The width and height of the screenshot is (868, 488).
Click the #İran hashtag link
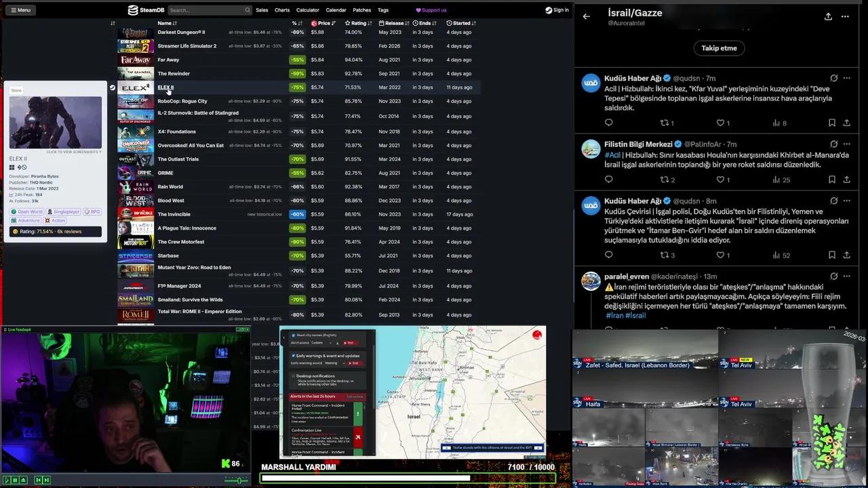614,315
